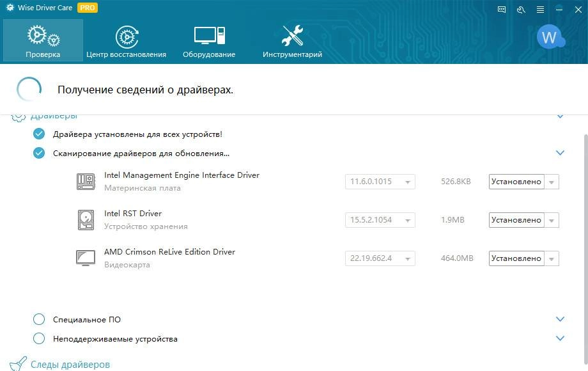Image resolution: width=588 pixels, height=371 pixels.
Task: Click the Получение сведений о драйверах status text
Action: click(146, 90)
